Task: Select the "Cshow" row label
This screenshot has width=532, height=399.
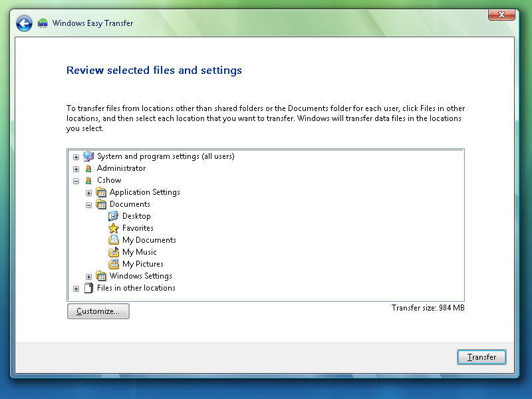Action: 109,180
